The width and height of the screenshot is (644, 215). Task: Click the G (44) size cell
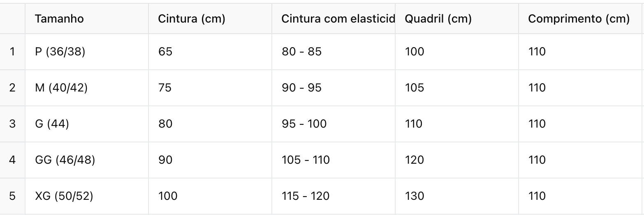(x=87, y=124)
